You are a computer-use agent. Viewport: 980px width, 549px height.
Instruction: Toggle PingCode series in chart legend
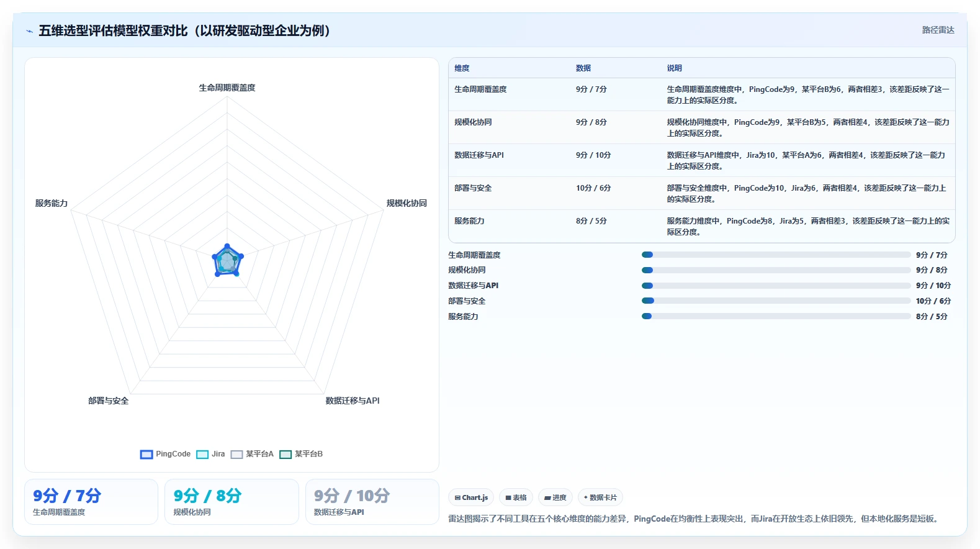click(165, 454)
